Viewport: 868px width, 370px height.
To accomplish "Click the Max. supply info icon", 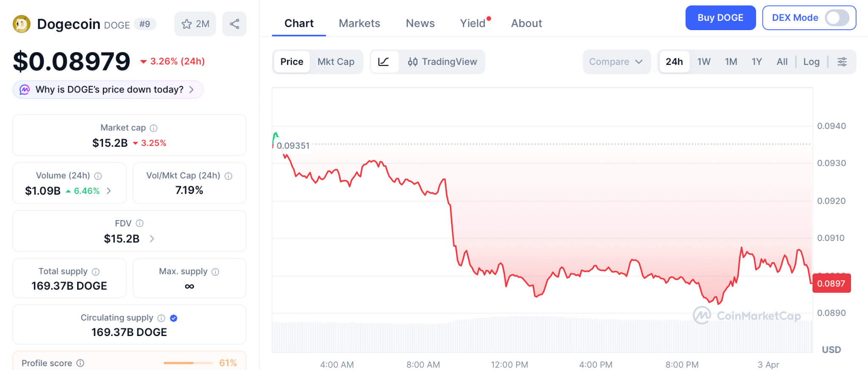I will point(215,272).
